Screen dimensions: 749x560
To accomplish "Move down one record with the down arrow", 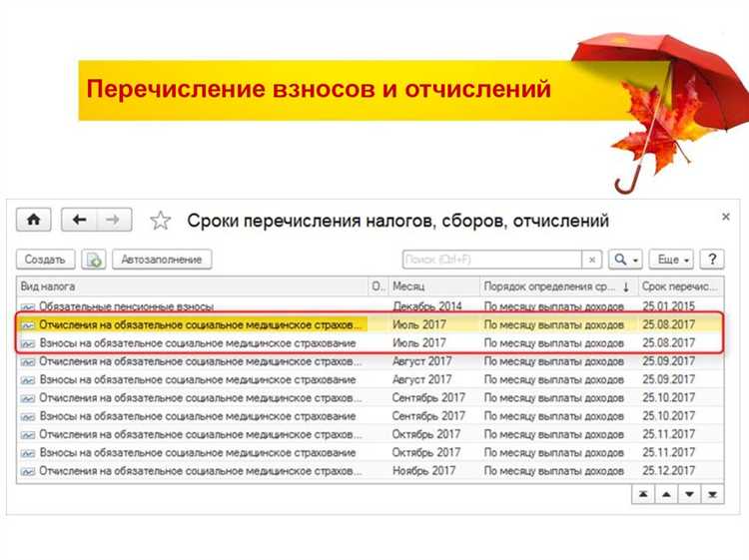I will point(689,494).
